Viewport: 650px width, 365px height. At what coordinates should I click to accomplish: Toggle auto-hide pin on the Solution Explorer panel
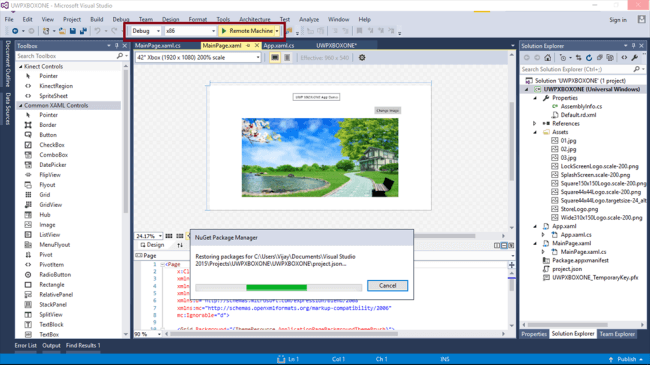pyautogui.click(x=633, y=46)
